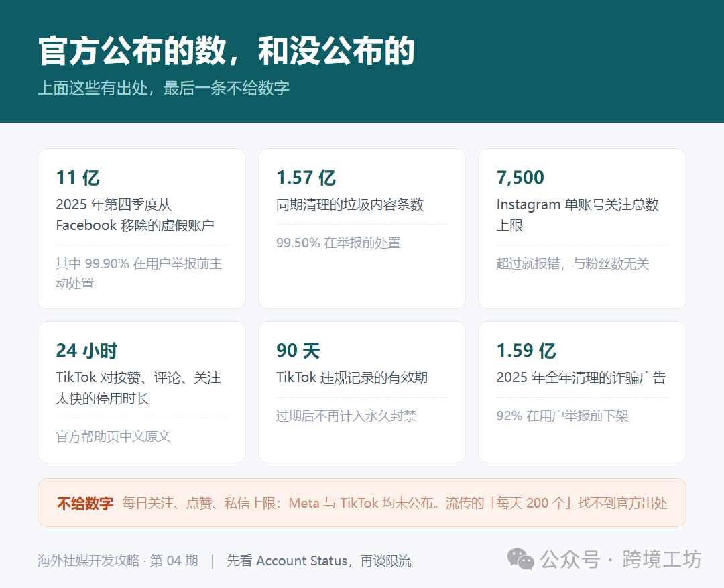Image resolution: width=724 pixels, height=588 pixels.
Task: Click the note 超过就报错，与粉丝数无关
Action: 573,263
